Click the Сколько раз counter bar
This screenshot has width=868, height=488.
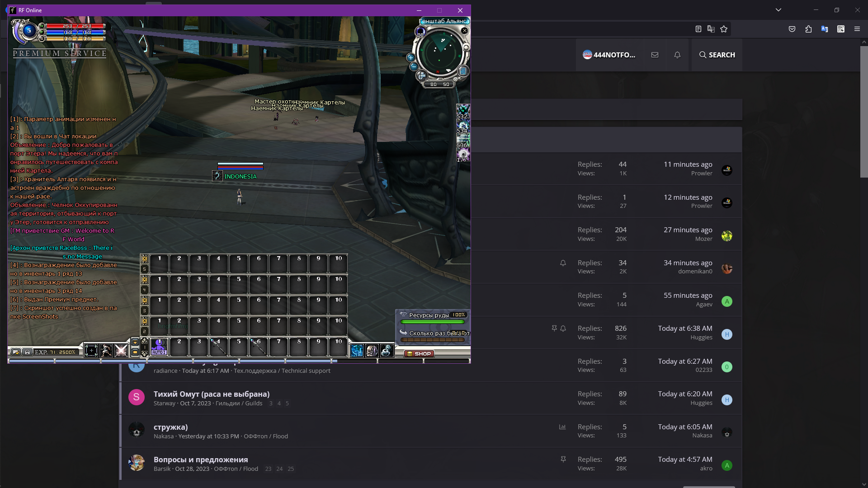pos(433,340)
